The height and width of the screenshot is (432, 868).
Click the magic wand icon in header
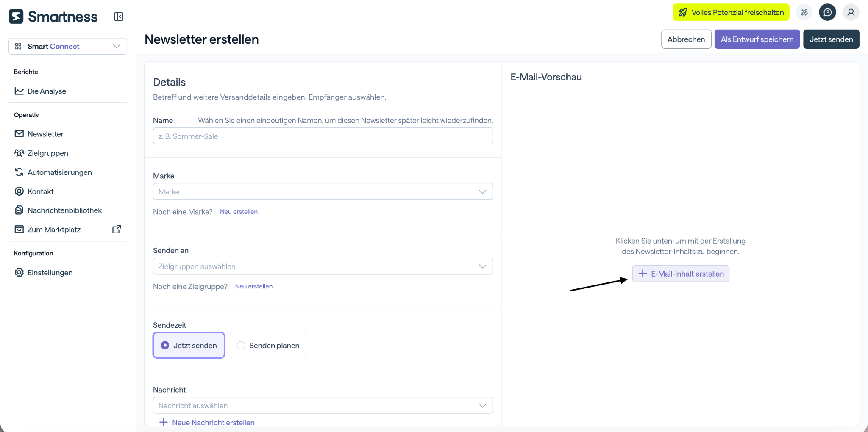[x=804, y=12]
